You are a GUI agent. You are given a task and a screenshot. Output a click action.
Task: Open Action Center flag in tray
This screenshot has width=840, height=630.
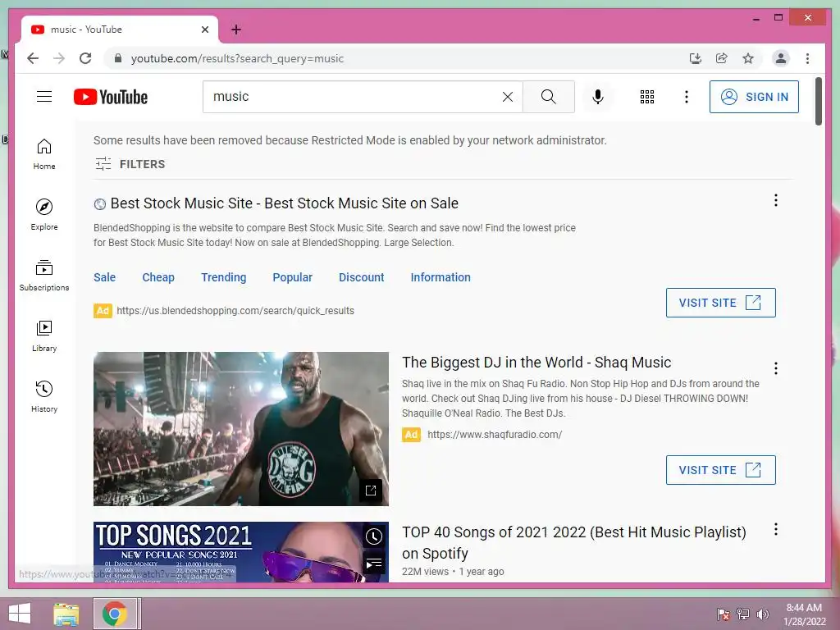click(x=723, y=614)
